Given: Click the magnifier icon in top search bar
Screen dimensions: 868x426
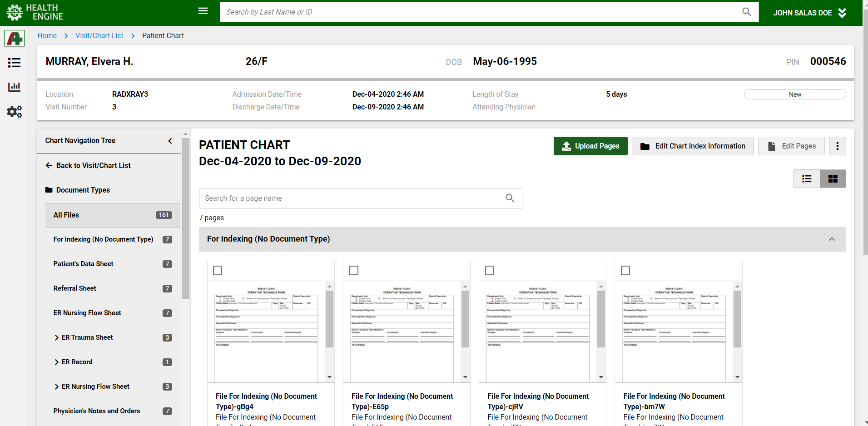Looking at the screenshot, I should 746,12.
